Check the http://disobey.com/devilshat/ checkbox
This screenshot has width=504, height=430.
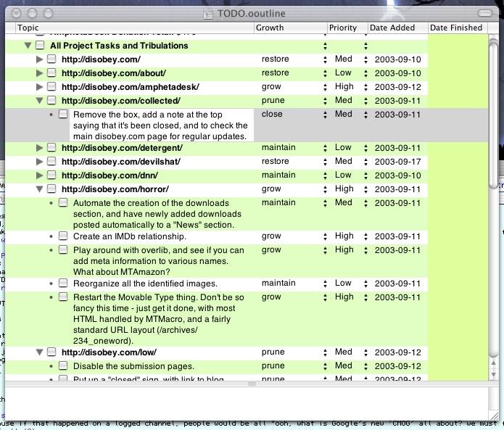coord(51,161)
